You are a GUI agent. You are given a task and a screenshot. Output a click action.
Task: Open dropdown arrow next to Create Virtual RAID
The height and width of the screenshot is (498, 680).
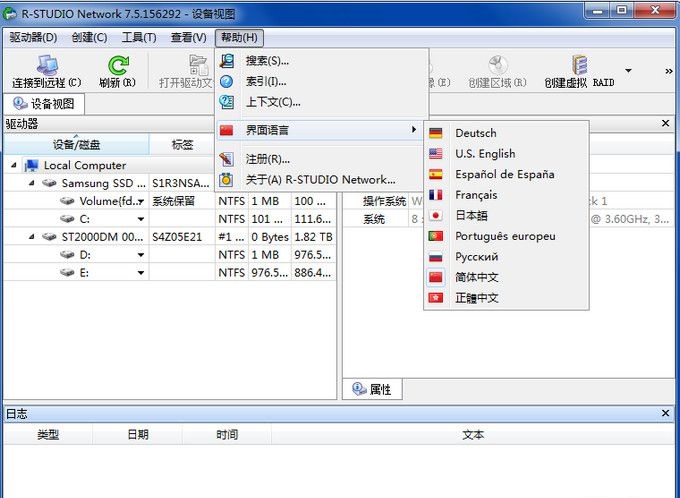coord(628,70)
